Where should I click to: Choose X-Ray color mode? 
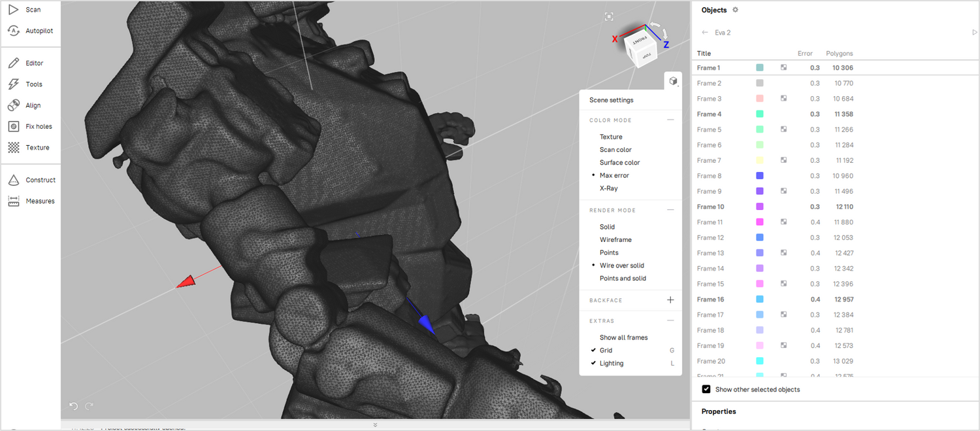pyautogui.click(x=608, y=188)
